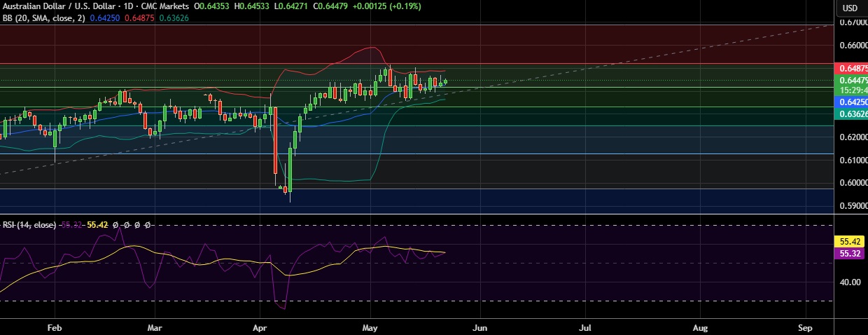Click the Jul label on time axis
868x335 pixels.
pos(585,327)
